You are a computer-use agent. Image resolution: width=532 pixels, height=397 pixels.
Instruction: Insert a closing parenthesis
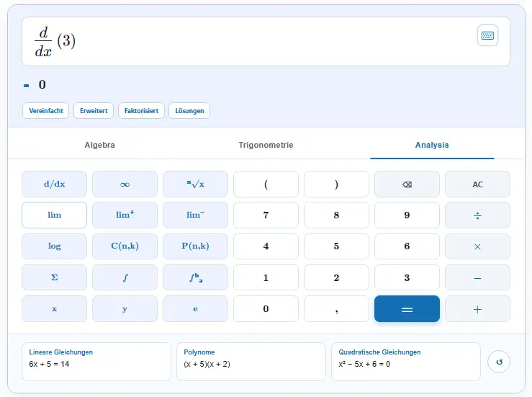pyautogui.click(x=336, y=184)
